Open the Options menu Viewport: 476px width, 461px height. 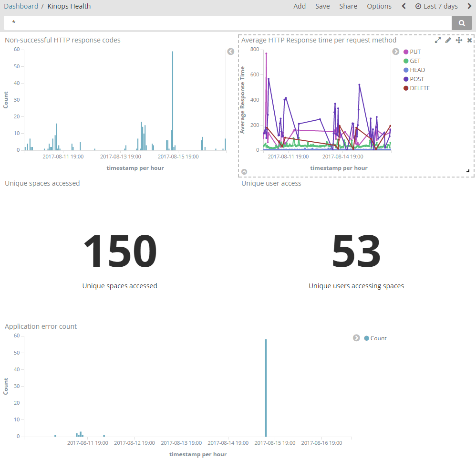[379, 6]
